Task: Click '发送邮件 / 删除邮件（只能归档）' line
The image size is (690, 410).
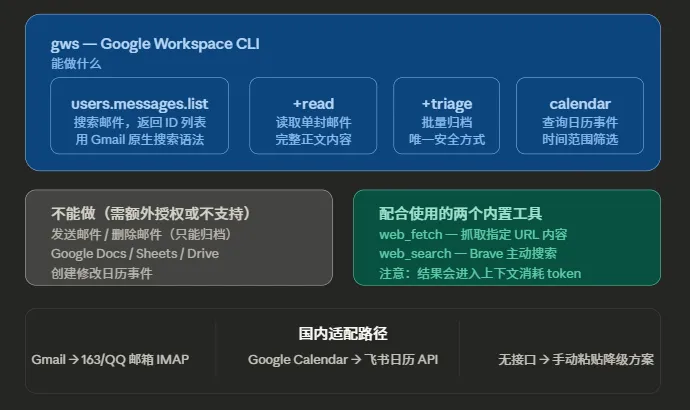Action: tap(141, 234)
